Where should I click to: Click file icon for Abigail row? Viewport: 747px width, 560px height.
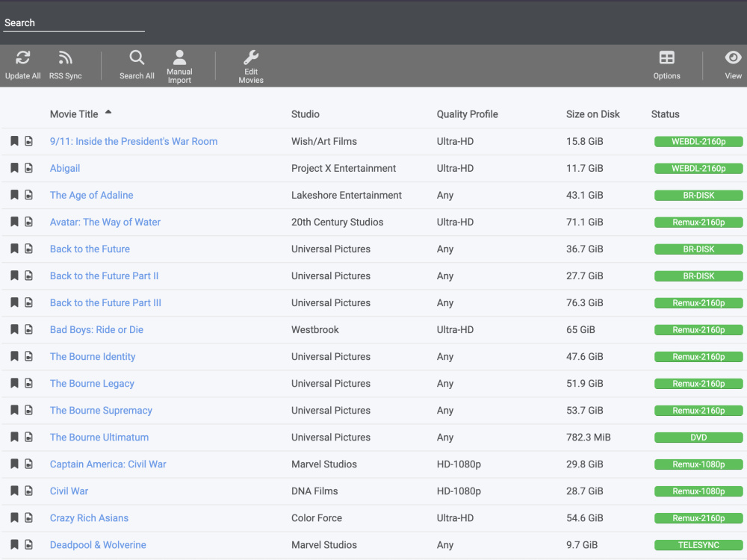point(28,168)
